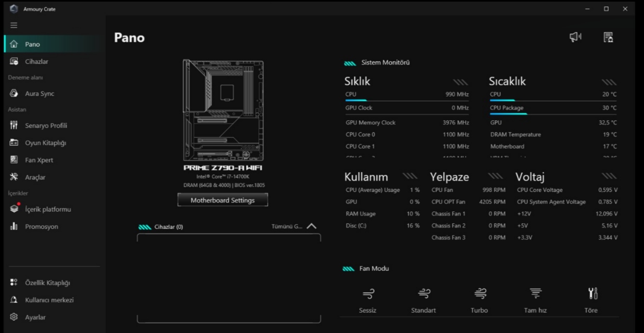Click the Chassis Fan 2 row
Screen dimensions: 644x333
tap(468, 225)
